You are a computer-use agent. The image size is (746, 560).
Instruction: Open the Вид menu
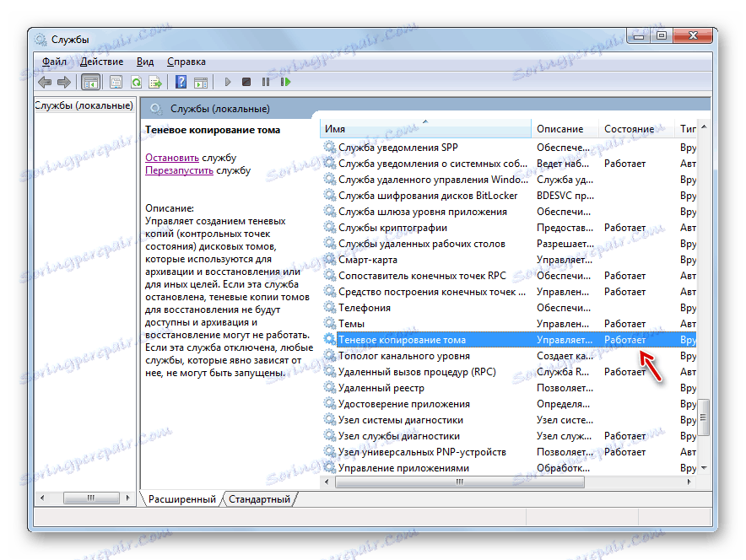145,62
